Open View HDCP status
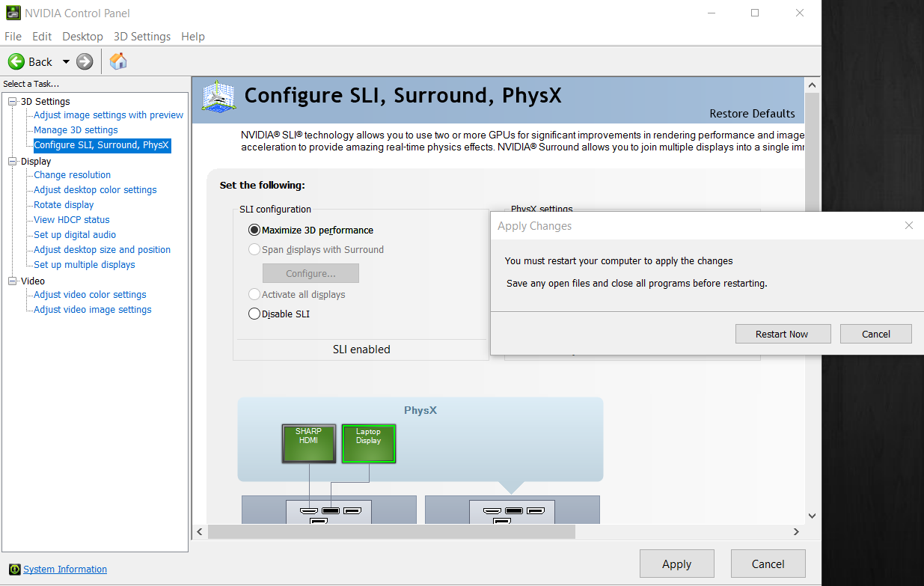924x586 pixels. [72, 220]
